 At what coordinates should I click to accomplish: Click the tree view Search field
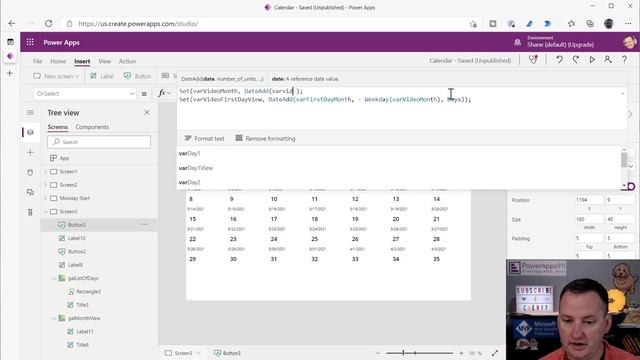99,142
